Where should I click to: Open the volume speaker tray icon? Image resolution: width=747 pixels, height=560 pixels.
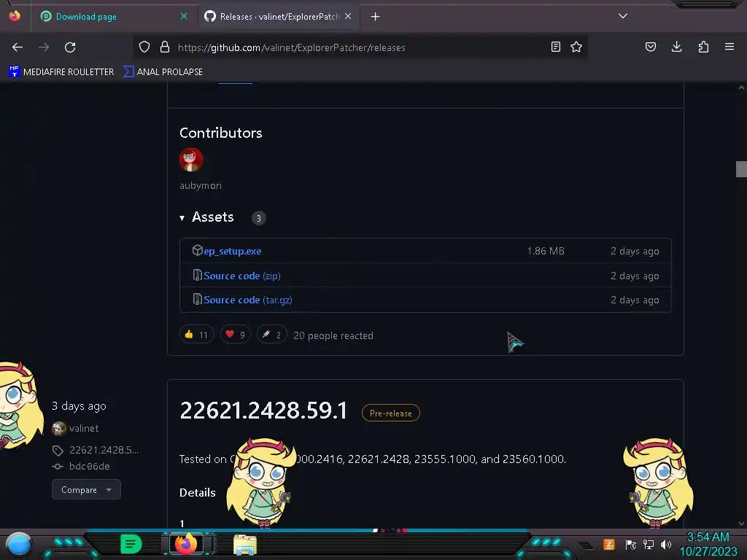665,544
